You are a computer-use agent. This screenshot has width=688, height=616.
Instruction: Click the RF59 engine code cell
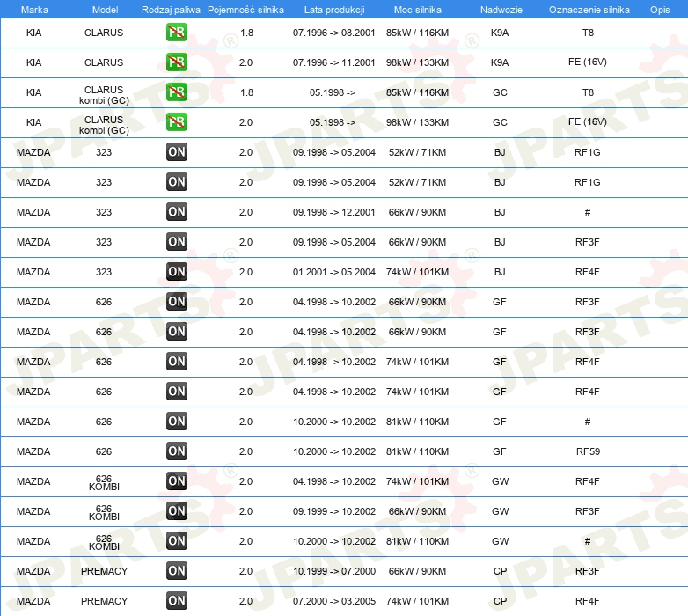click(588, 451)
